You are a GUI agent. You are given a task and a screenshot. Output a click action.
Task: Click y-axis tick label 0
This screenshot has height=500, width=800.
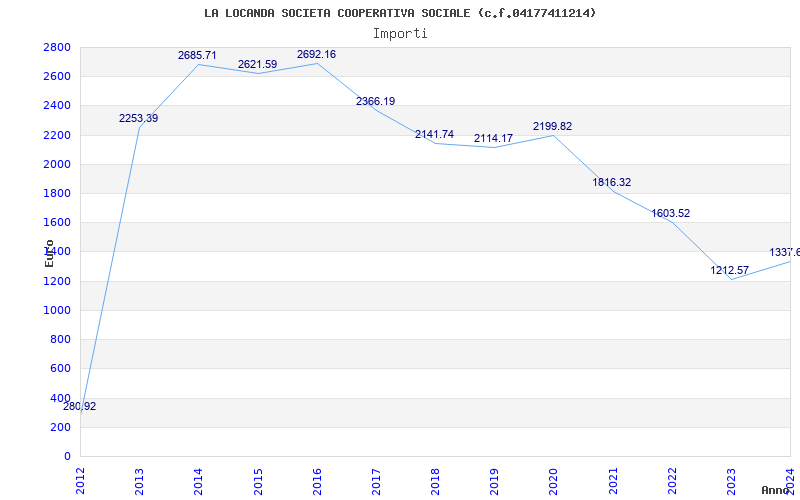coord(67,456)
